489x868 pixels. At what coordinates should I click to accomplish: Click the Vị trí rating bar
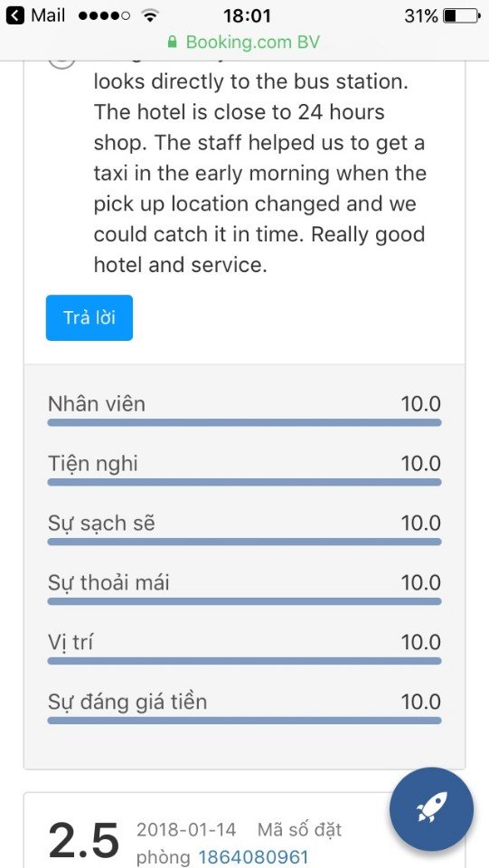[244, 660]
